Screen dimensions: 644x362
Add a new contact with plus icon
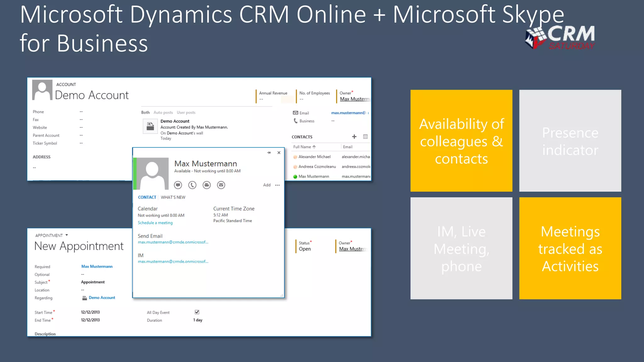(354, 137)
